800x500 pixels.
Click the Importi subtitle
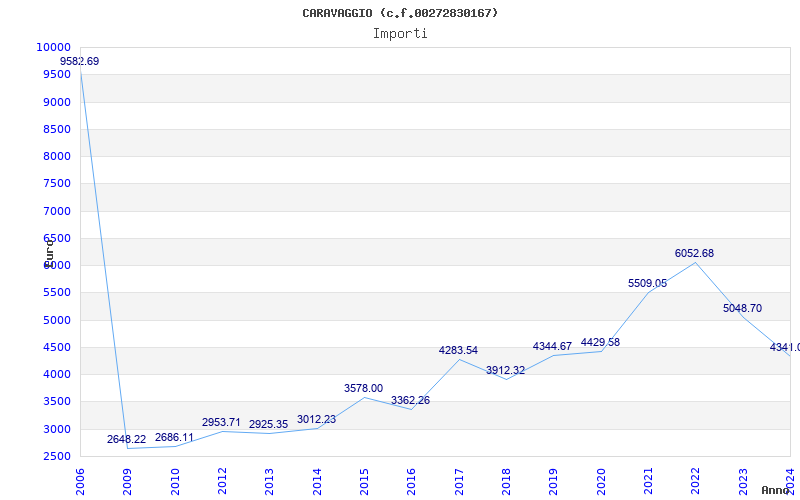[400, 34]
